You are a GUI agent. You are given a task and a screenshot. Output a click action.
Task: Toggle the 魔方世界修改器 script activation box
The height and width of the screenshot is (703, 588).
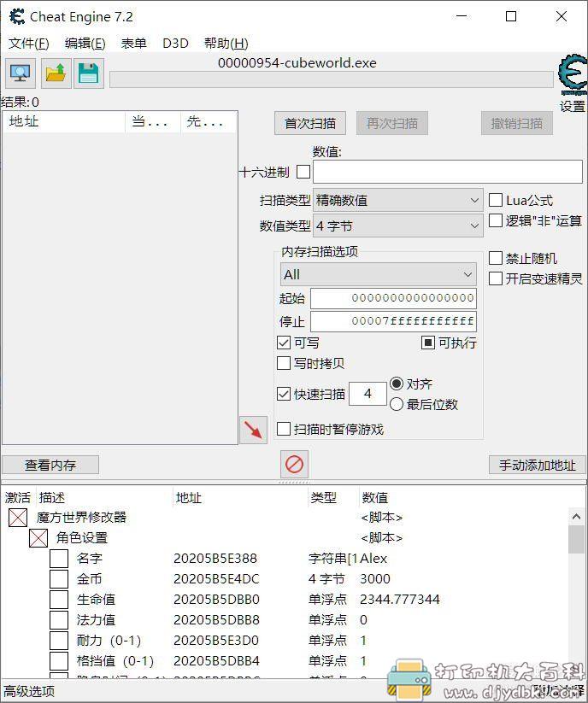click(x=18, y=518)
